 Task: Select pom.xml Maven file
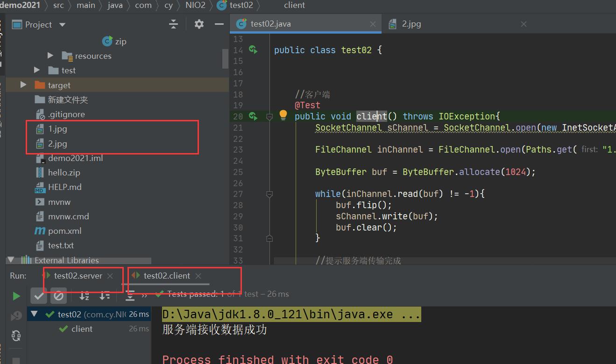click(58, 231)
